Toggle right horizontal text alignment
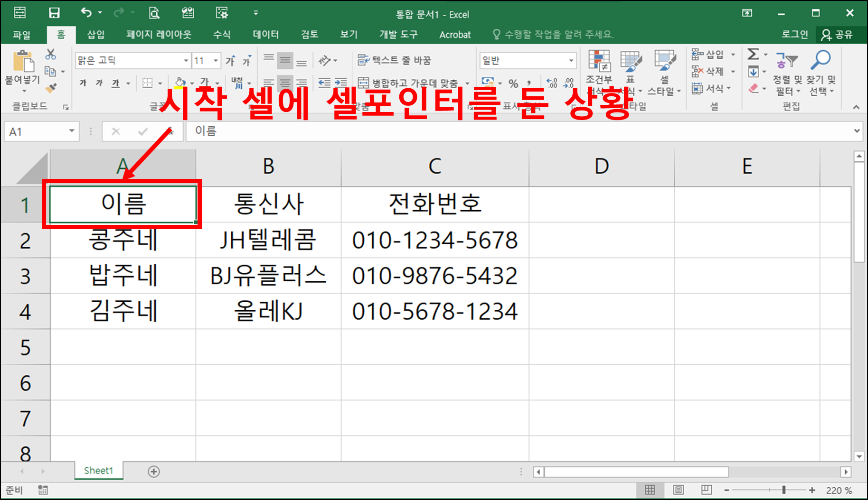The height and width of the screenshot is (500, 868). click(302, 83)
